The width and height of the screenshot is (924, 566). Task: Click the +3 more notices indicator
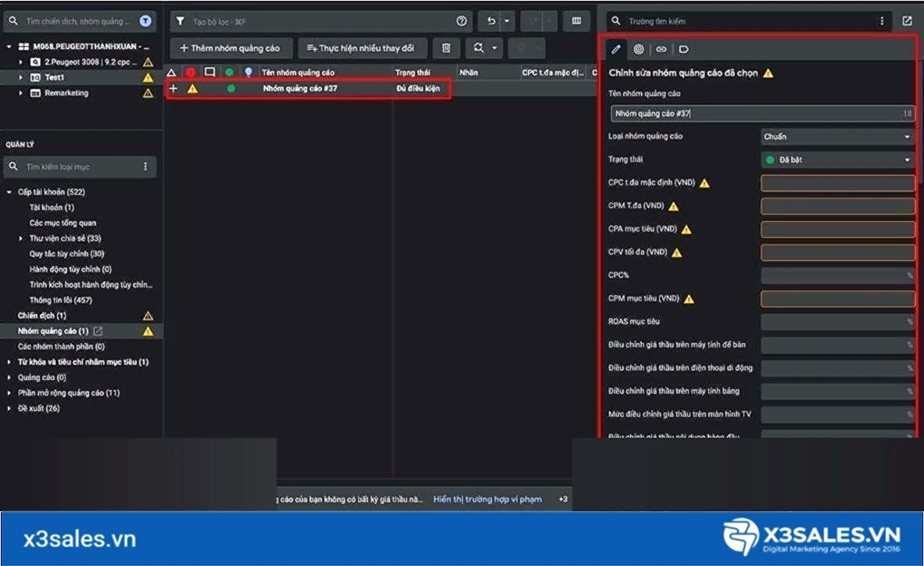pyautogui.click(x=563, y=500)
